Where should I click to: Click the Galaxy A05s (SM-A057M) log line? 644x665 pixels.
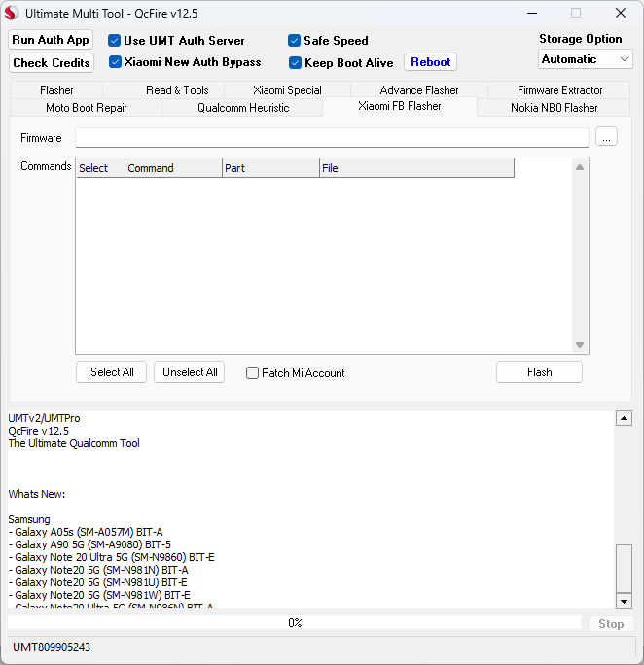86,532
